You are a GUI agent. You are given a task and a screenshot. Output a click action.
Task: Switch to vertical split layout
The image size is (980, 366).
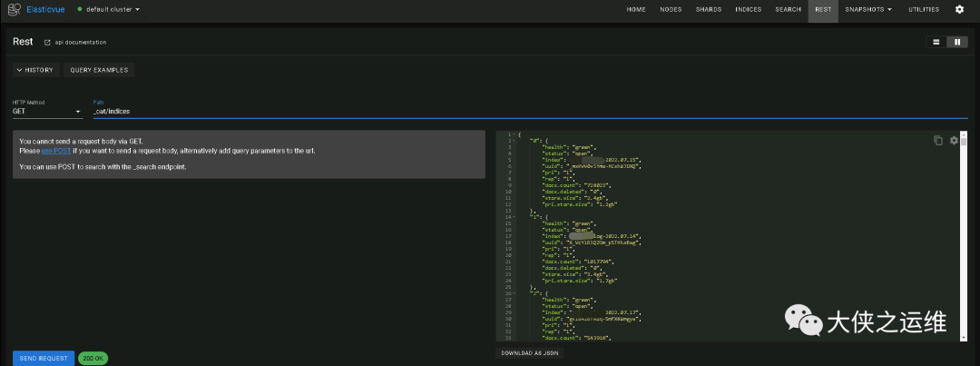coord(955,42)
